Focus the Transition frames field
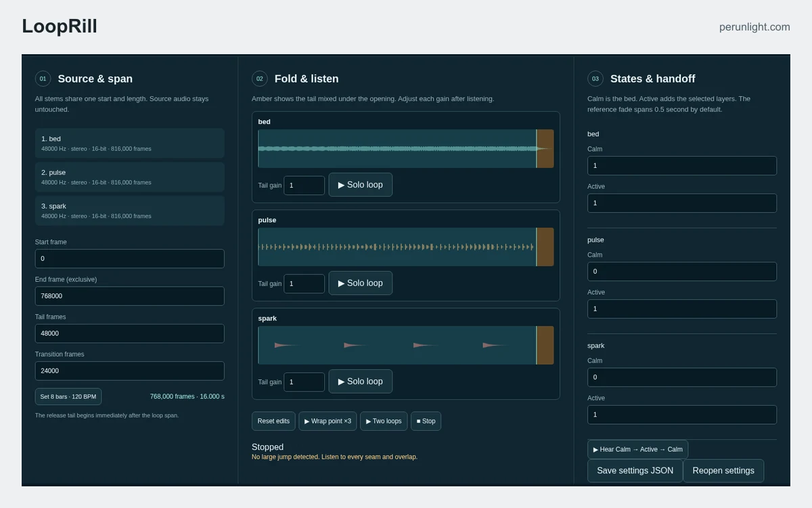Screen dimensions: 812x508 (130, 371)
